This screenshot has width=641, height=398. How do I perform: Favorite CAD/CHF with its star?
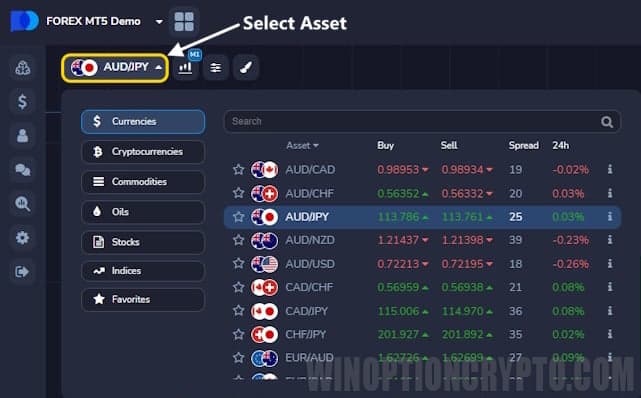[x=238, y=287]
